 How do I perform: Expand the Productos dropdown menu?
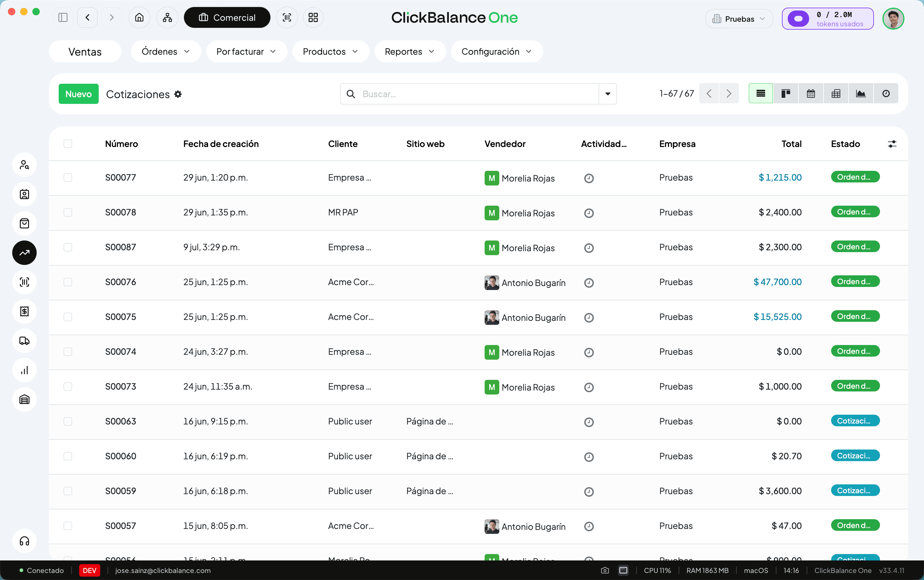(330, 51)
